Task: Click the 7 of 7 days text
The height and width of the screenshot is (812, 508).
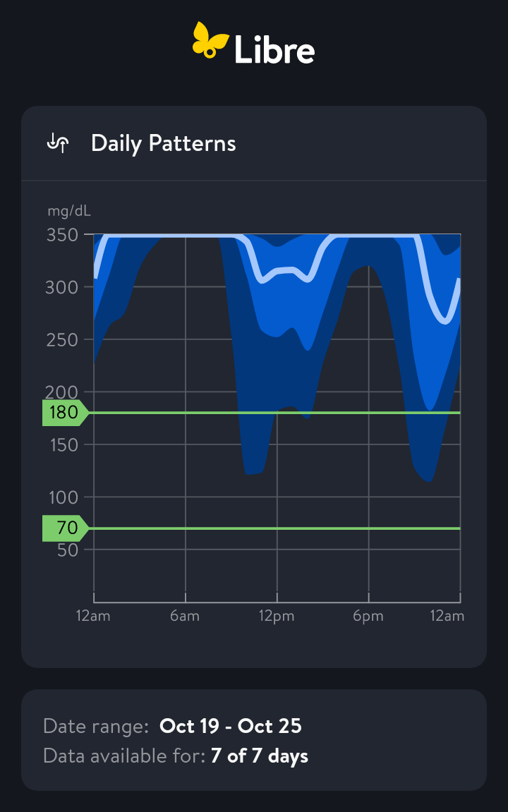Action: [x=260, y=756]
